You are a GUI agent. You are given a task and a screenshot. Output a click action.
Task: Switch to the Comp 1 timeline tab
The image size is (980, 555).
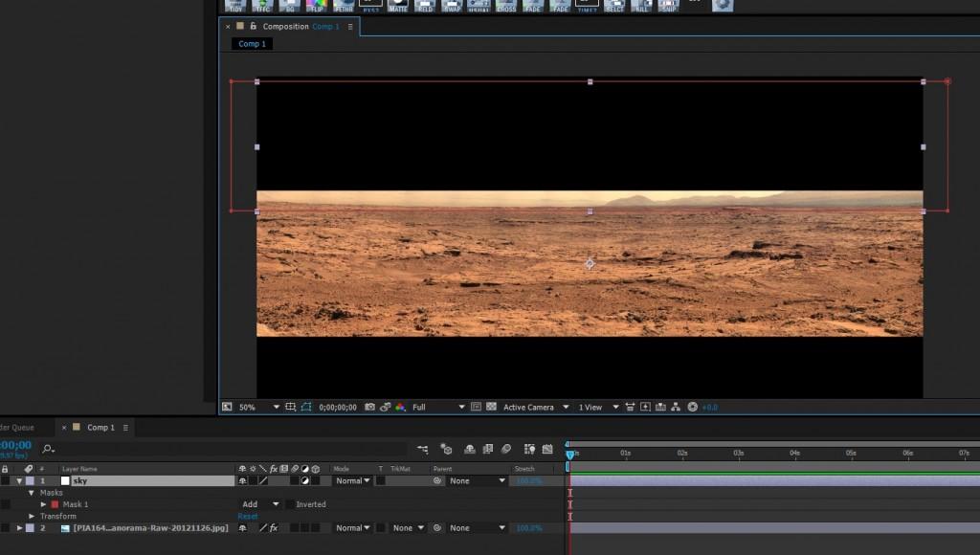[x=100, y=428]
